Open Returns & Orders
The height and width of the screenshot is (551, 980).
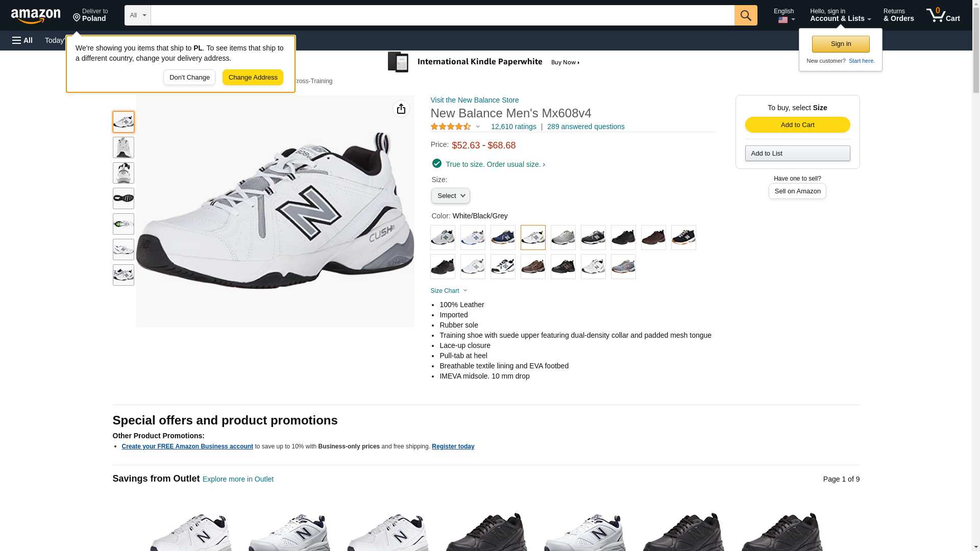pyautogui.click(x=898, y=15)
